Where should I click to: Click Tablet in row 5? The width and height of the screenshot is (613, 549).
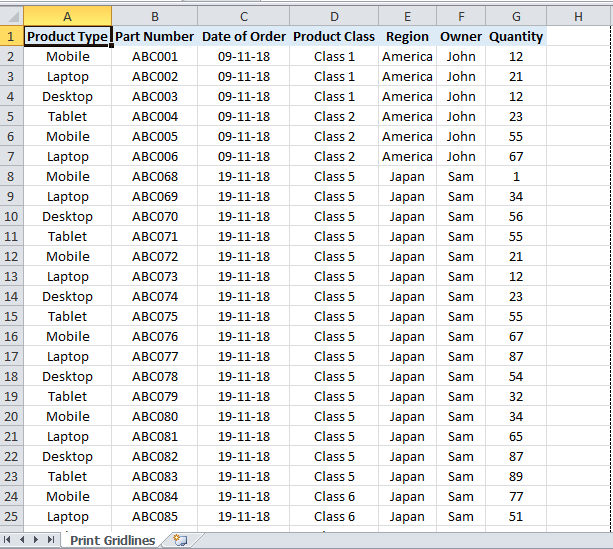click(67, 117)
